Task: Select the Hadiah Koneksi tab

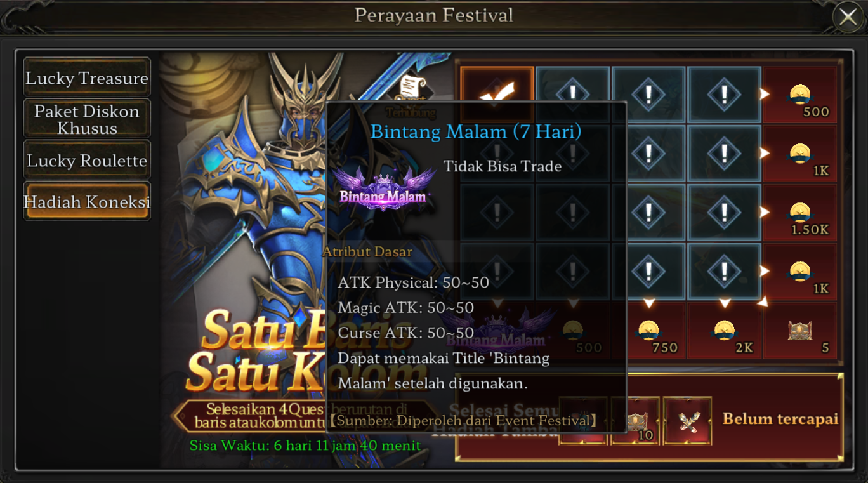Action: point(87,201)
